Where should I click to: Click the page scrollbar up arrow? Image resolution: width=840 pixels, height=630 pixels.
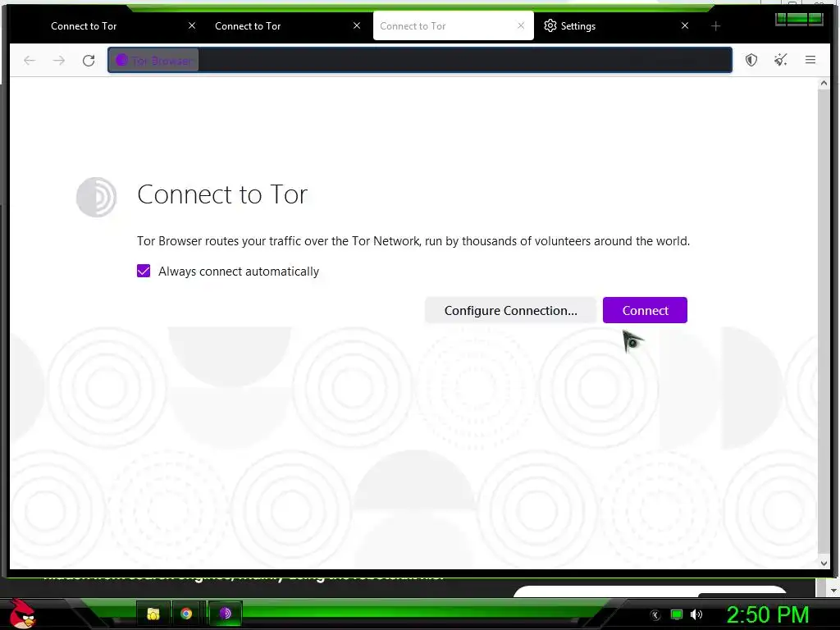click(824, 84)
